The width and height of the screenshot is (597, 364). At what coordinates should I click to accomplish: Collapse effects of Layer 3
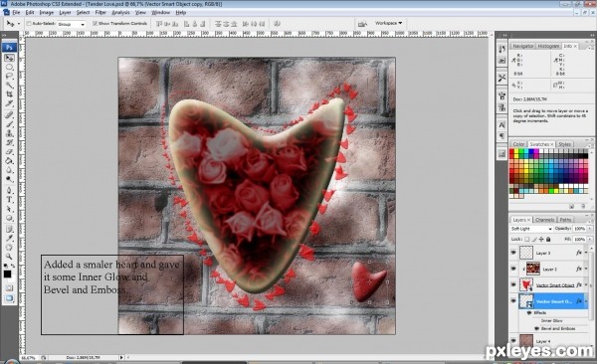[586, 253]
